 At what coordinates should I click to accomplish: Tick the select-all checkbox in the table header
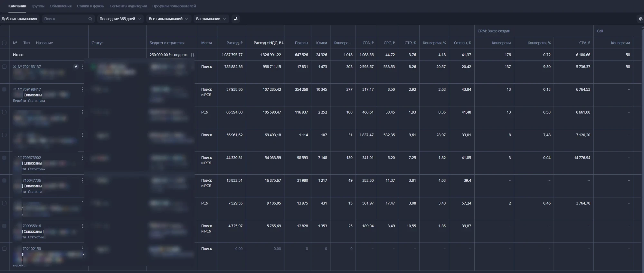point(4,43)
